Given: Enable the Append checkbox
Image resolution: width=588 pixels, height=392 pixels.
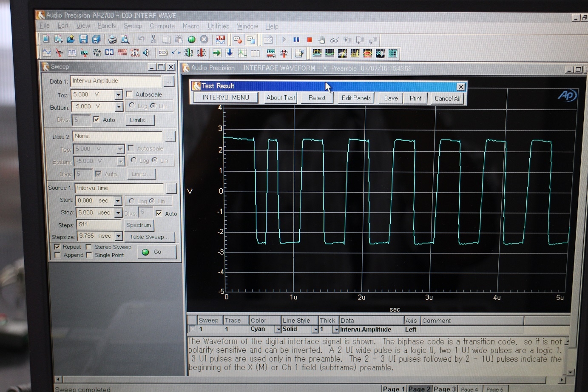Looking at the screenshot, I should (57, 255).
